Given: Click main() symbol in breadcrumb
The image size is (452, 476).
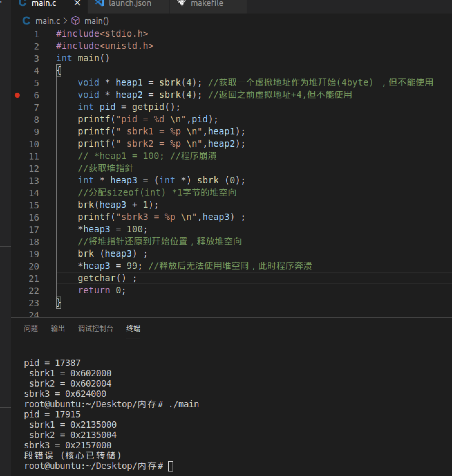Looking at the screenshot, I should (x=97, y=21).
